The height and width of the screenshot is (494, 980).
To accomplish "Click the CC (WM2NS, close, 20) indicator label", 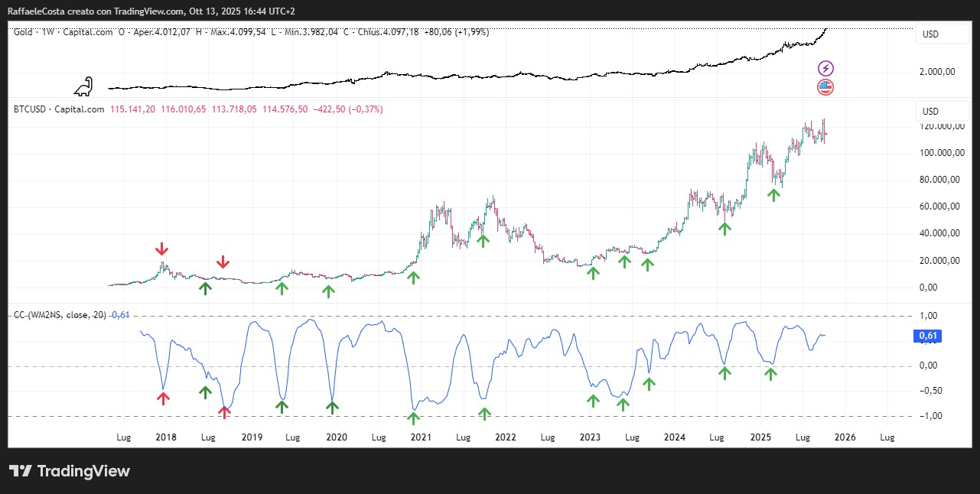I will pos(60,315).
